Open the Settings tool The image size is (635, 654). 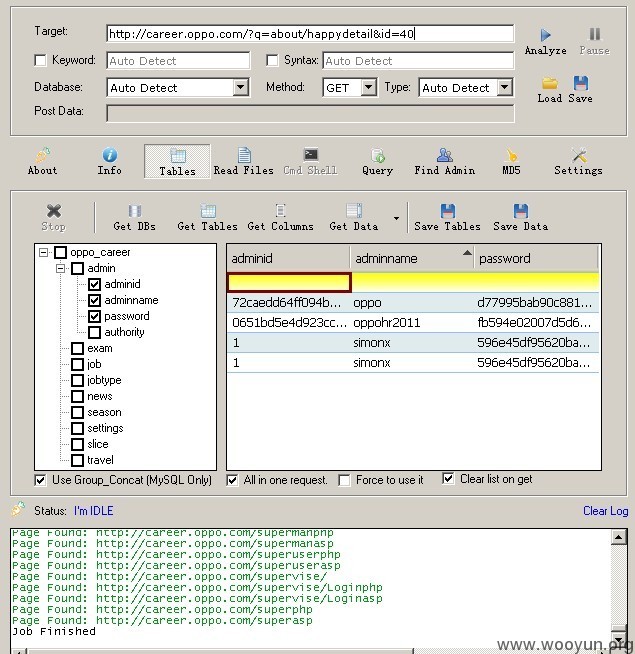click(578, 161)
